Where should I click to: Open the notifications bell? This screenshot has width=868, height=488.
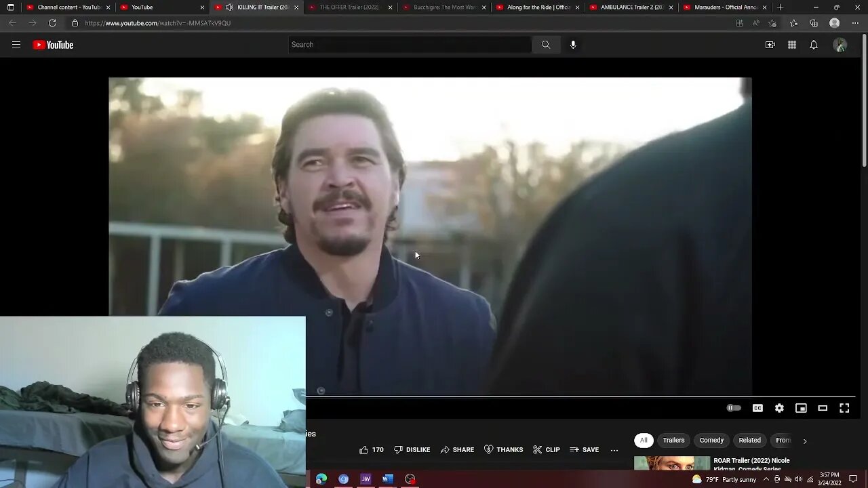coord(814,45)
